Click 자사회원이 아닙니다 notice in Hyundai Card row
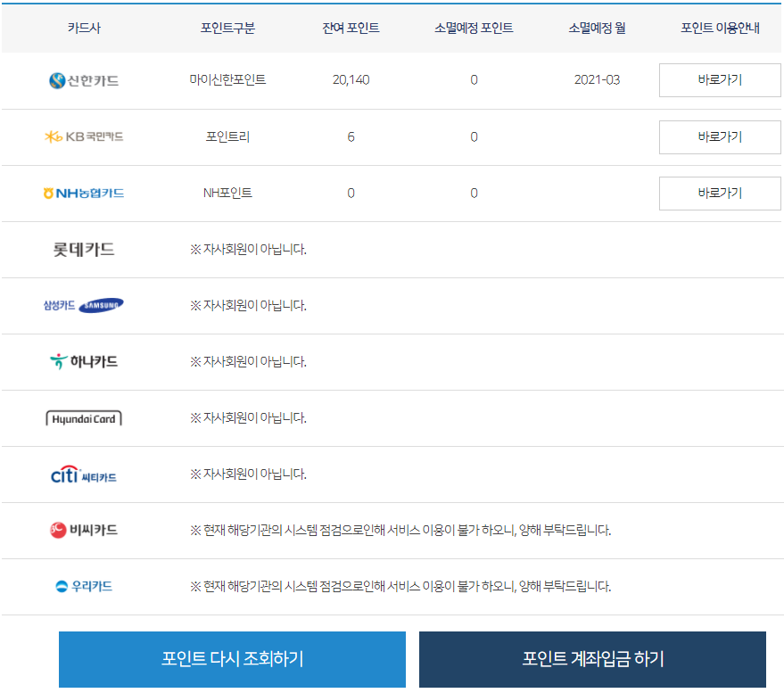 (x=248, y=417)
